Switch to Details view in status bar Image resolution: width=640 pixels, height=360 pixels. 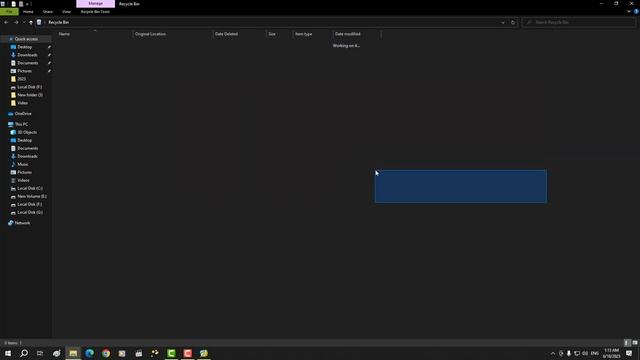(x=627, y=343)
